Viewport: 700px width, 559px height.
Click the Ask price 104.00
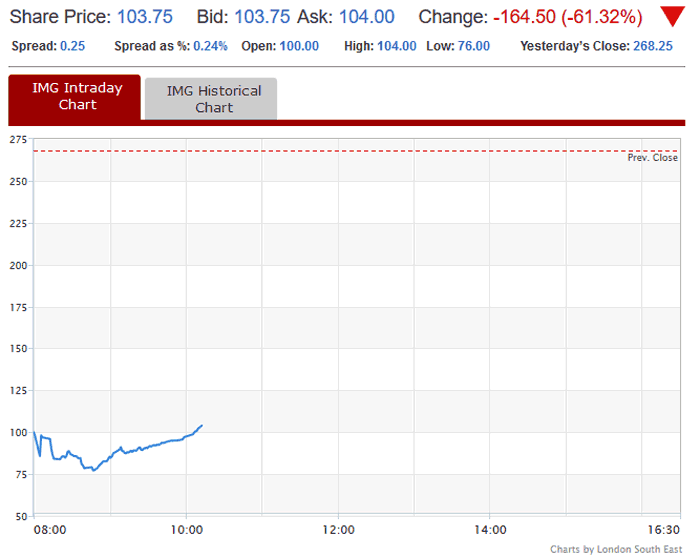367,17
